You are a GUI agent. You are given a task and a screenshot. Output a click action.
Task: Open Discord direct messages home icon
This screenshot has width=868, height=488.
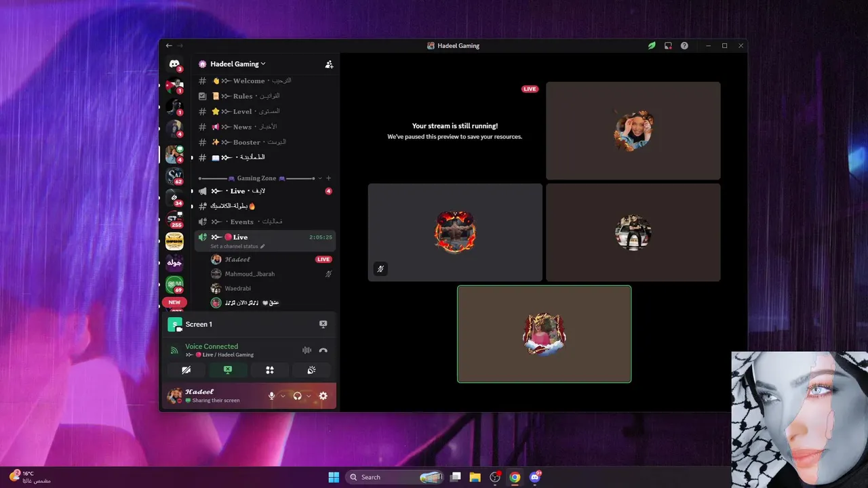coord(174,64)
